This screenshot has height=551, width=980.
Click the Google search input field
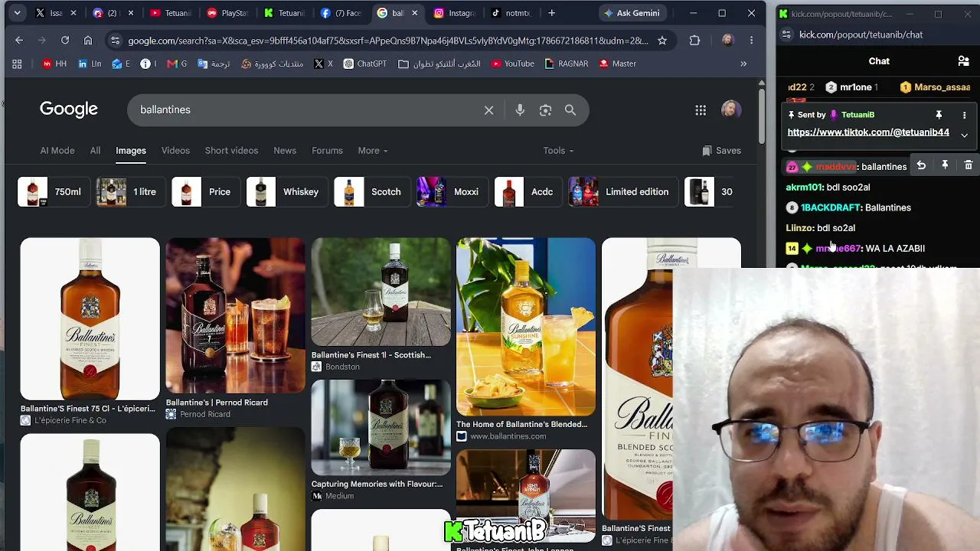[306, 110]
